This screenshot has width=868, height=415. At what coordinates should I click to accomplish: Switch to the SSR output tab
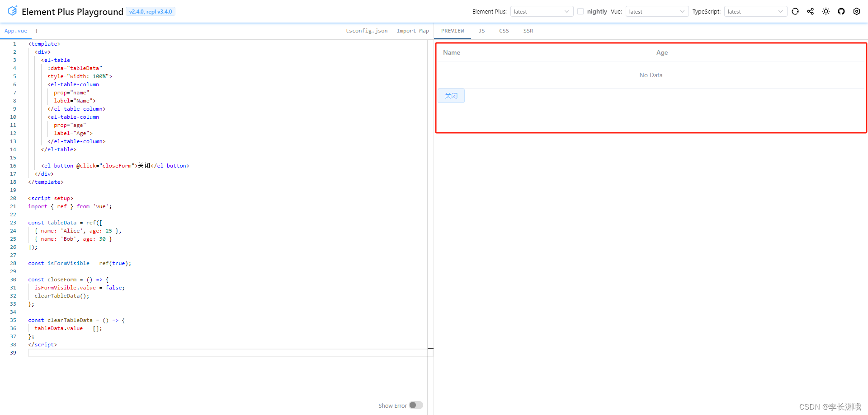tap(528, 31)
